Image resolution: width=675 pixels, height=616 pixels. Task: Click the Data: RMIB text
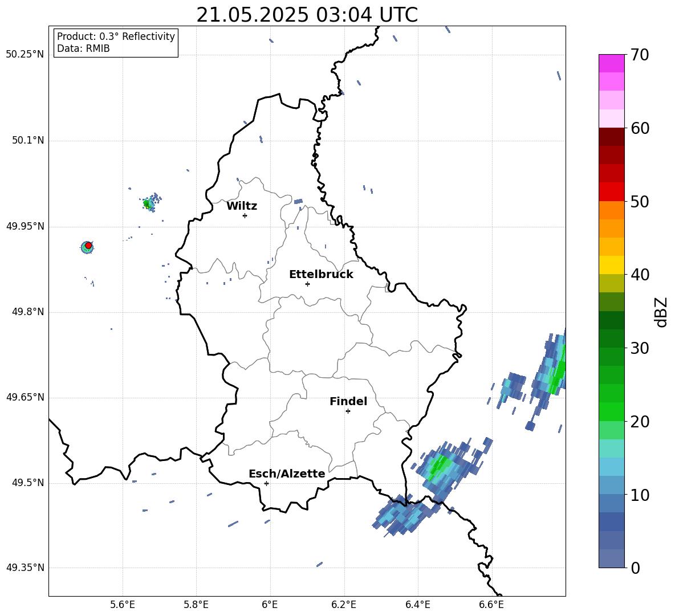[x=83, y=48]
